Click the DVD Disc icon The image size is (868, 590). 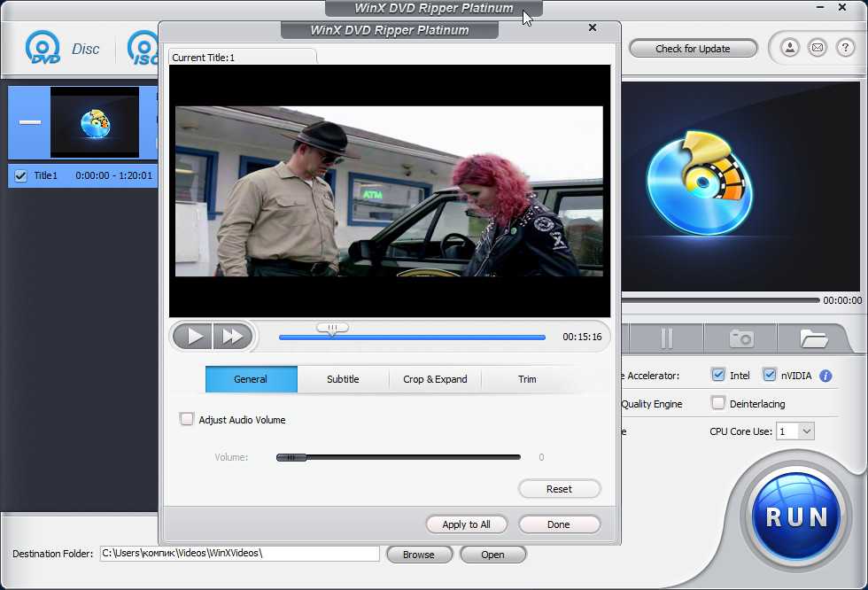(43, 49)
